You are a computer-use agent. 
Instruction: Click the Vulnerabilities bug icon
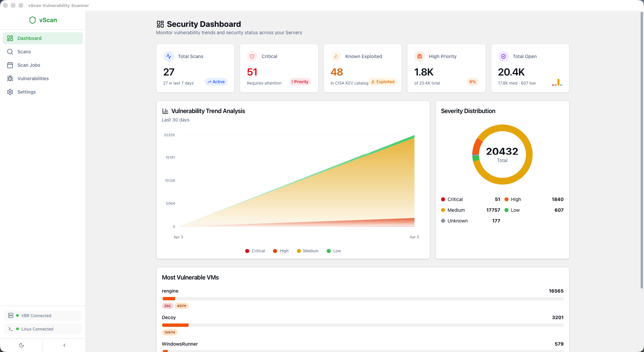(x=10, y=79)
